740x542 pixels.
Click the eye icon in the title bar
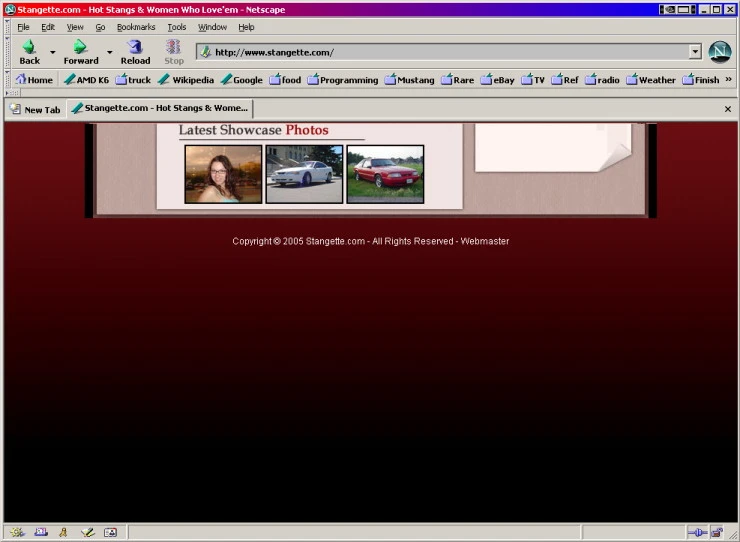pos(668,9)
